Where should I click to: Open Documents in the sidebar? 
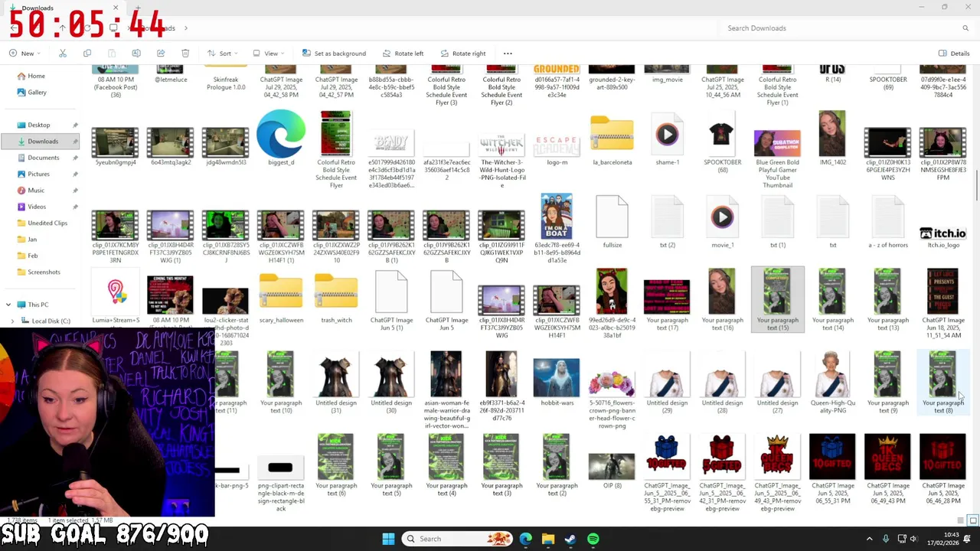coord(43,158)
